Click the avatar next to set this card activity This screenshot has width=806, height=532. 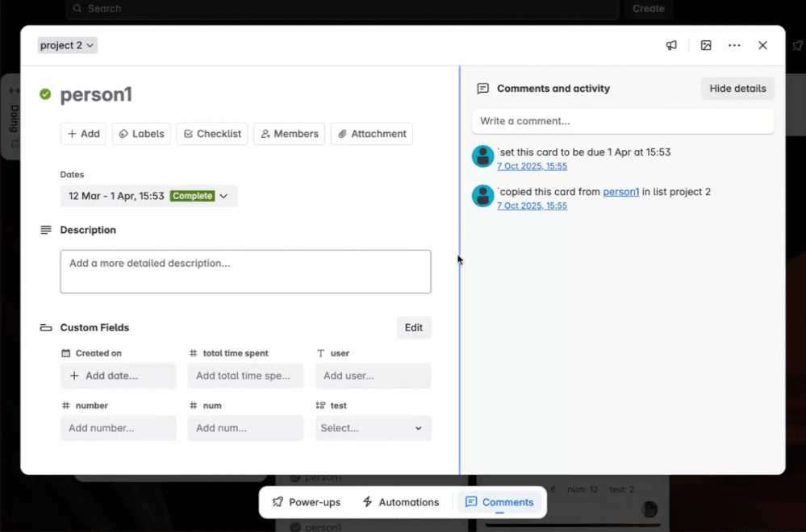point(482,156)
